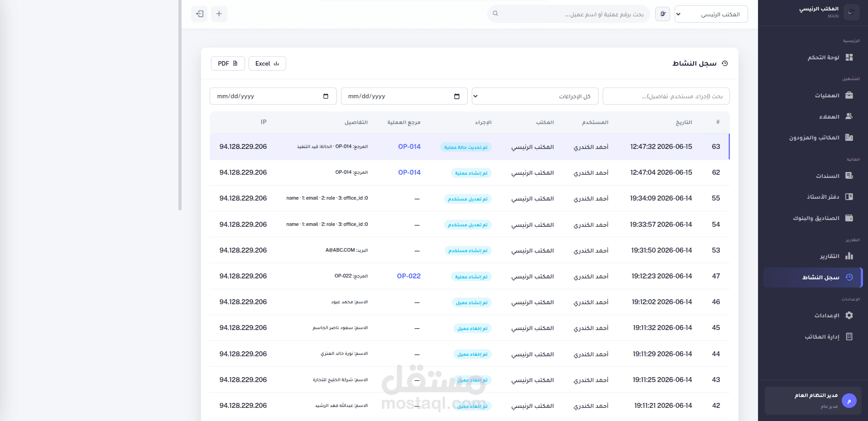Click the الإجراء column header
The width and height of the screenshot is (868, 421).
483,122
